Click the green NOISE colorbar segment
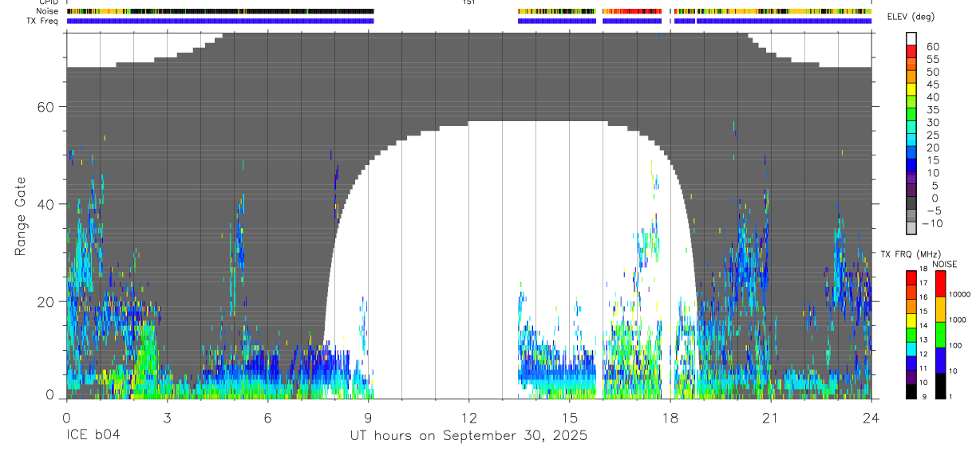Image resolution: width=980 pixels, height=452 pixels. pos(940,335)
